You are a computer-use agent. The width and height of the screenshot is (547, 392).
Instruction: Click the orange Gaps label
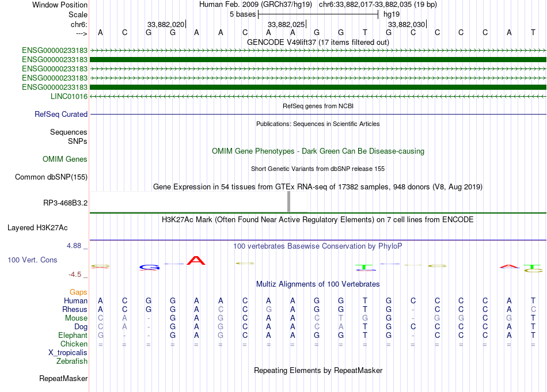(x=78, y=292)
